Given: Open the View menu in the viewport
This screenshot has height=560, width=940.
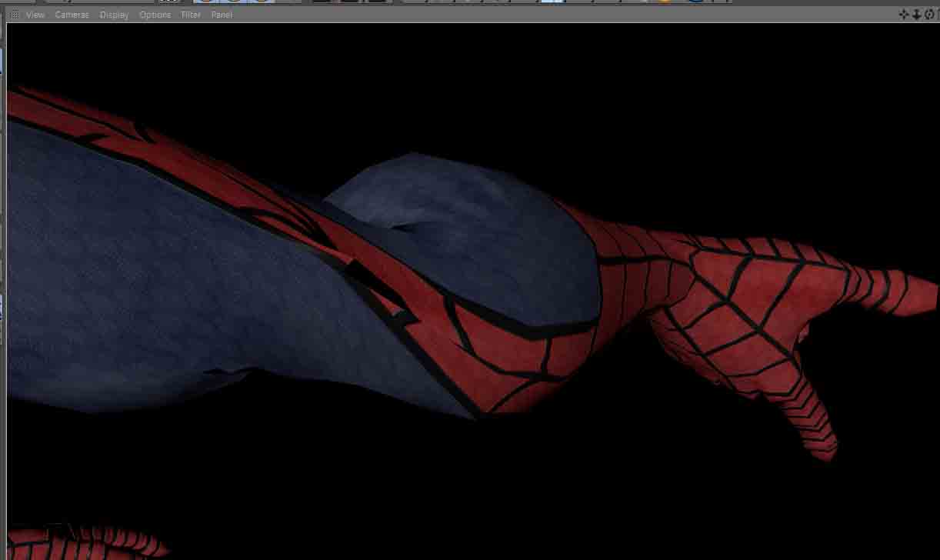Looking at the screenshot, I should [35, 15].
